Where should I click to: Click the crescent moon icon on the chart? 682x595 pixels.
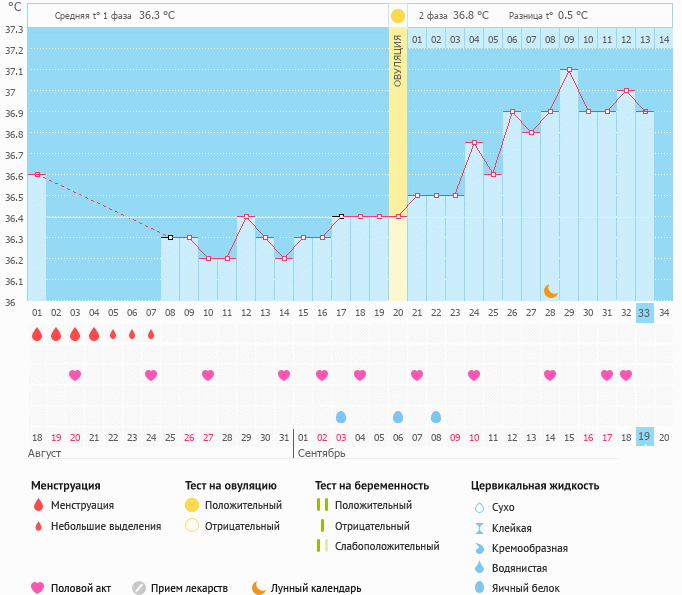coord(550,290)
